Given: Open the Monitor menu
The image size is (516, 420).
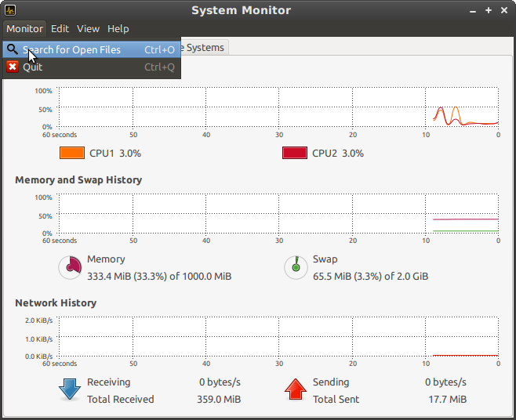Looking at the screenshot, I should [x=24, y=29].
